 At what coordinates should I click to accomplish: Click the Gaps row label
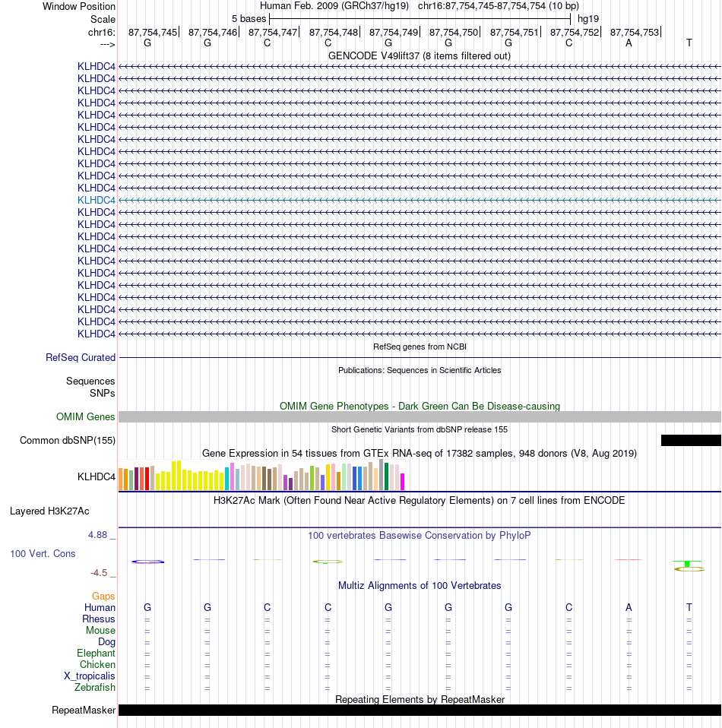click(x=103, y=596)
